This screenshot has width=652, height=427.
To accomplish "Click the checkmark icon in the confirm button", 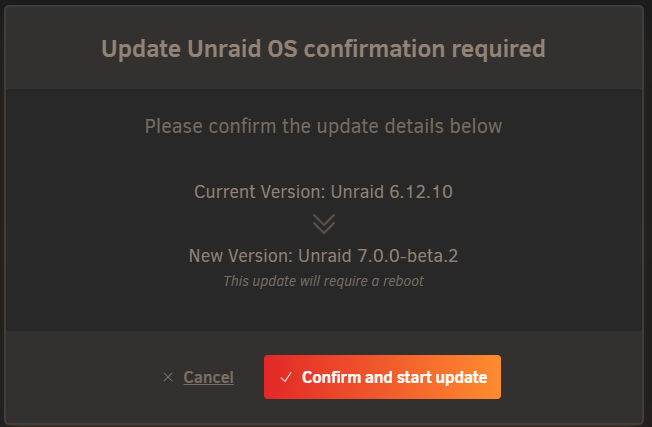I will [286, 377].
